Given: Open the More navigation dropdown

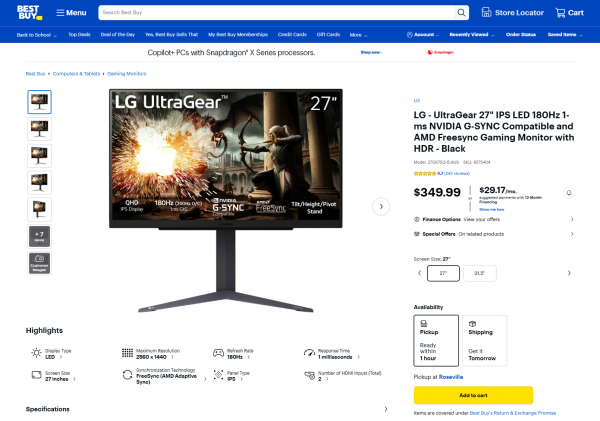Looking at the screenshot, I should tap(358, 35).
